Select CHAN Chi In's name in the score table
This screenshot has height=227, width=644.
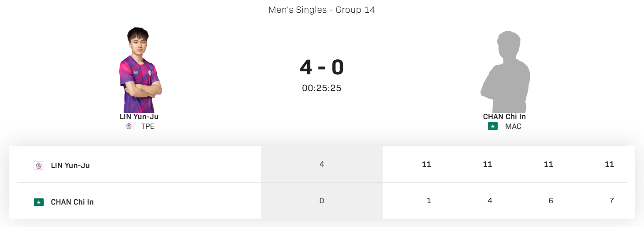pos(72,202)
